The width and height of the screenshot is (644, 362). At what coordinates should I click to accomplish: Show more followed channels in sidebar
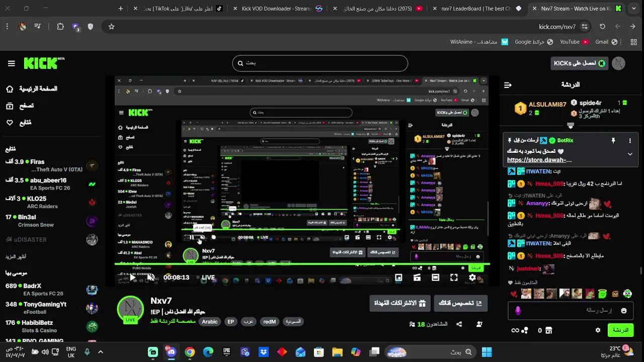pos(16,256)
